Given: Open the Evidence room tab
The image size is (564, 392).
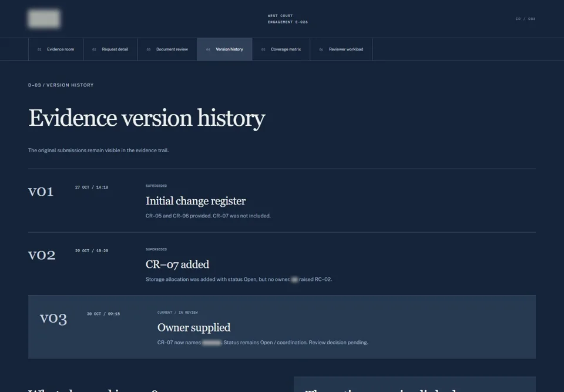Looking at the screenshot, I should (x=56, y=49).
